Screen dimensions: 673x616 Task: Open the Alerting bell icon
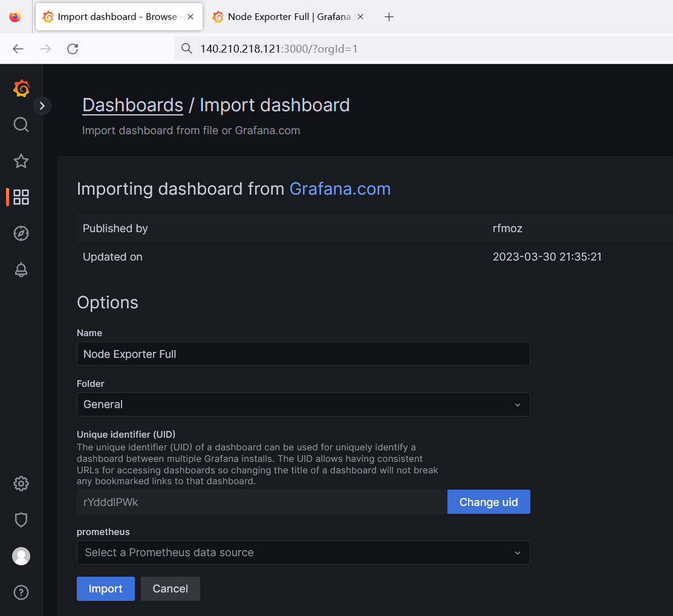click(x=21, y=270)
